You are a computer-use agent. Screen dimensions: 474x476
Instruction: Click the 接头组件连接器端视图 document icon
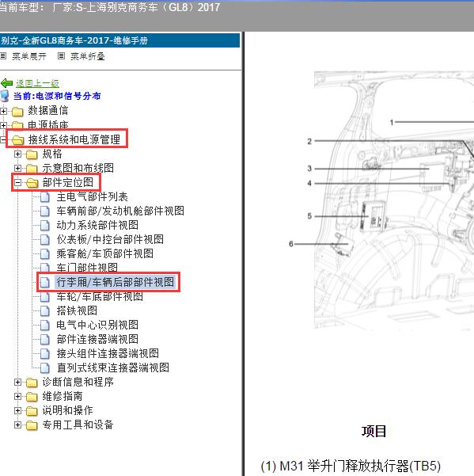(x=45, y=354)
